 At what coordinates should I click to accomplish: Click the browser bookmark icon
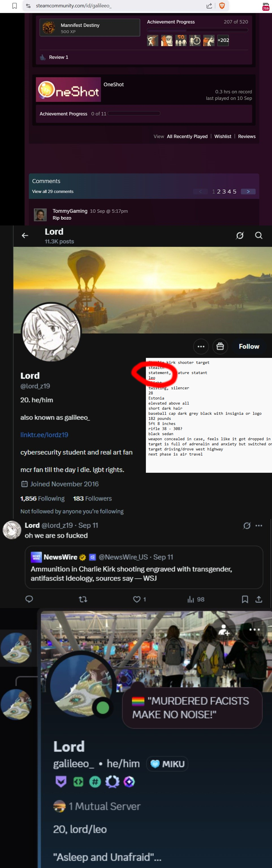[14, 6]
